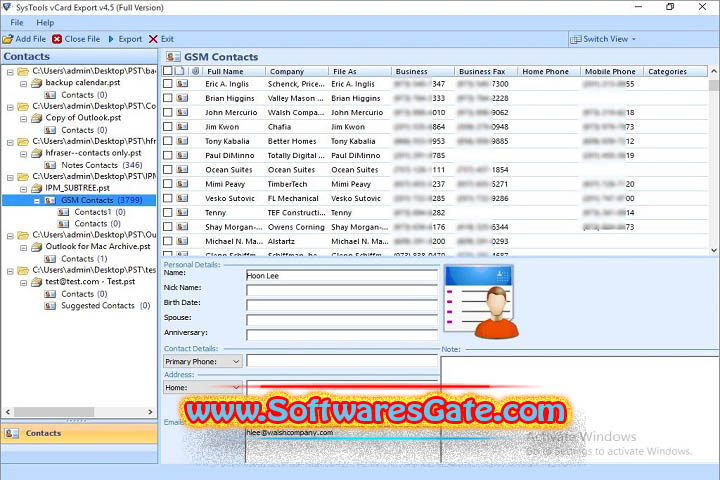
Task: Collapse the Copy of Outlook.pst node
Action: coord(23,119)
